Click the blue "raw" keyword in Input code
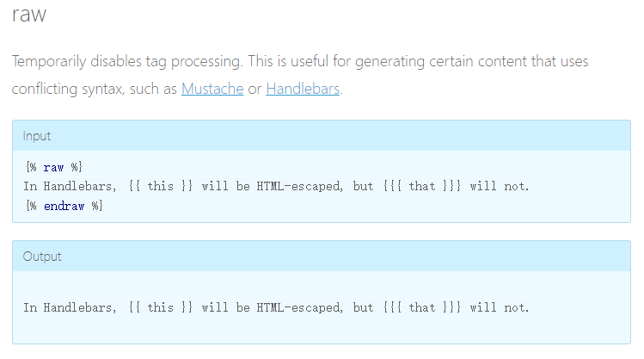 pyautogui.click(x=53, y=167)
